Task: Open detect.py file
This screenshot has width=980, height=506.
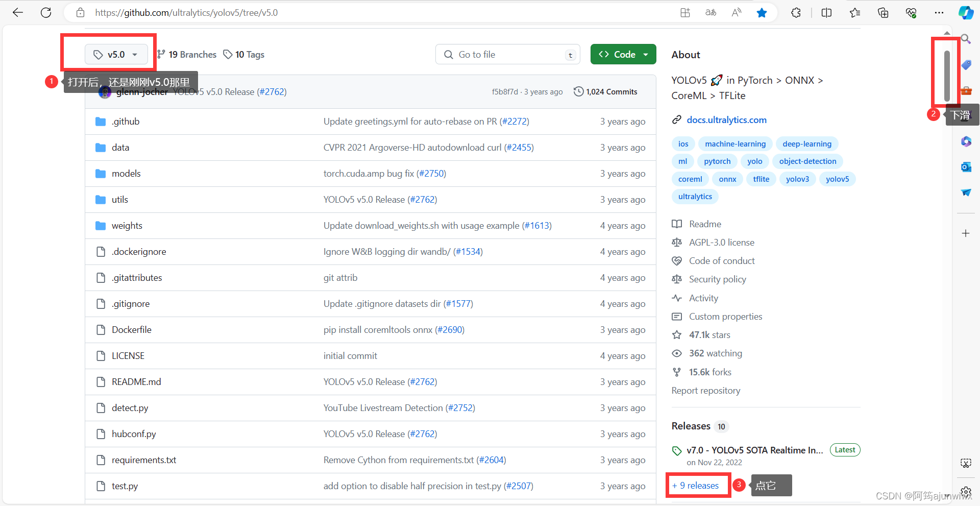Action: coord(130,408)
